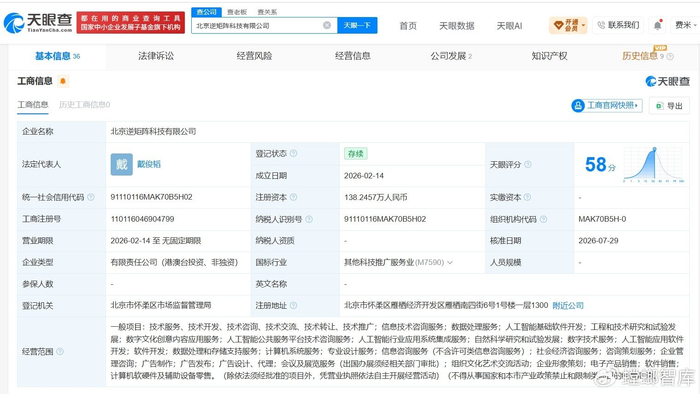Click the 天眼一下 search button
700x394 pixels.
357,25
